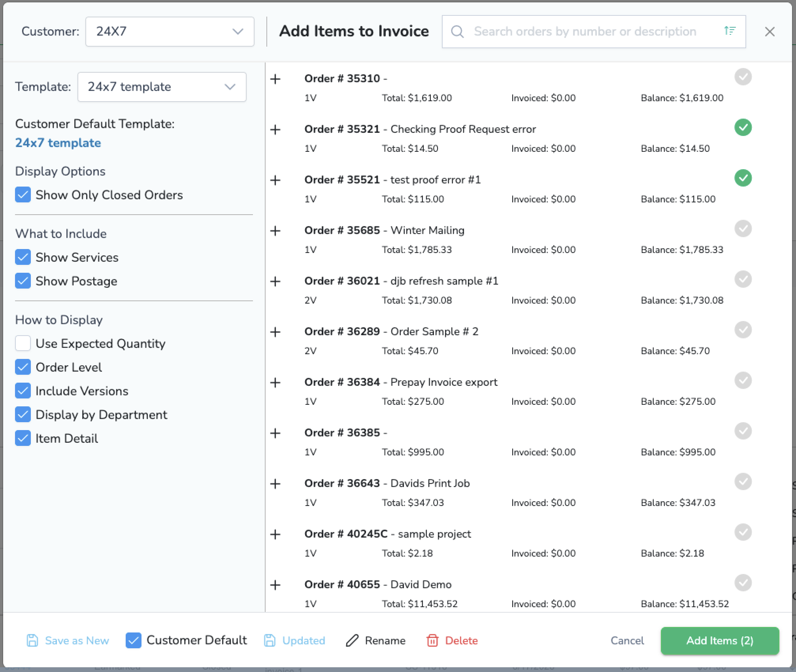This screenshot has width=796, height=672.
Task: Select Order # 40245C using its check circle
Action: pos(743,532)
